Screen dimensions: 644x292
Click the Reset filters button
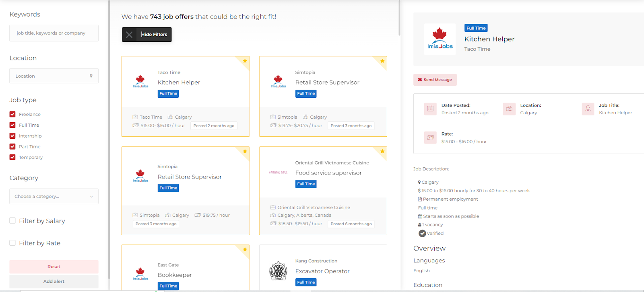coord(54,267)
